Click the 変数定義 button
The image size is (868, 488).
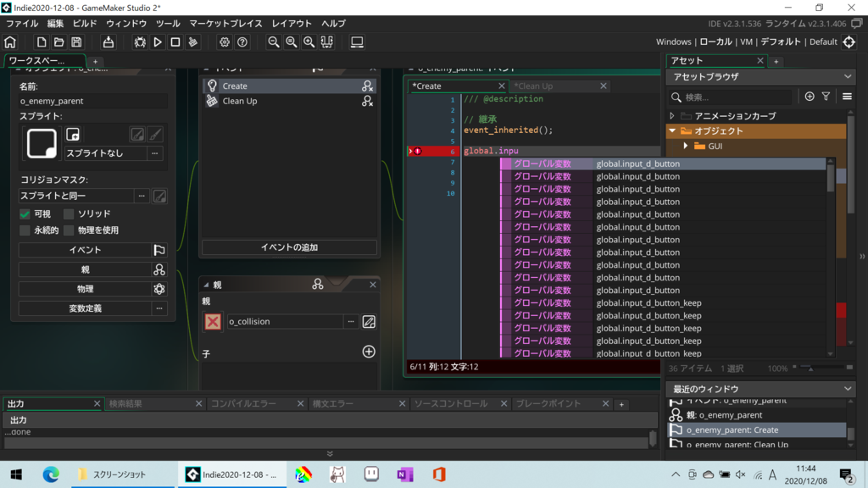85,308
